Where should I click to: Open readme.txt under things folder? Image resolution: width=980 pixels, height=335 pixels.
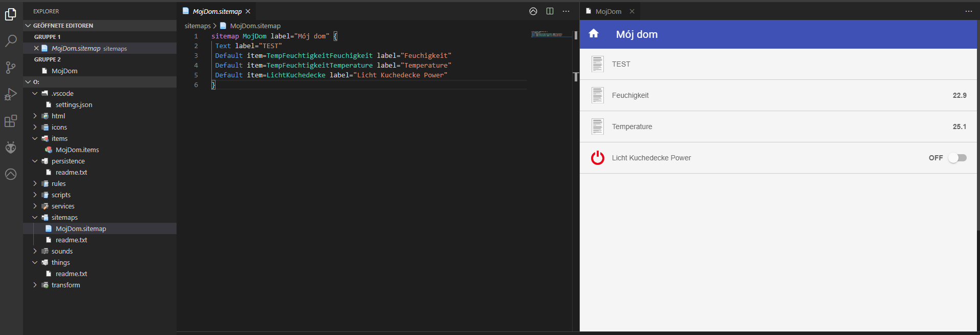click(72, 274)
